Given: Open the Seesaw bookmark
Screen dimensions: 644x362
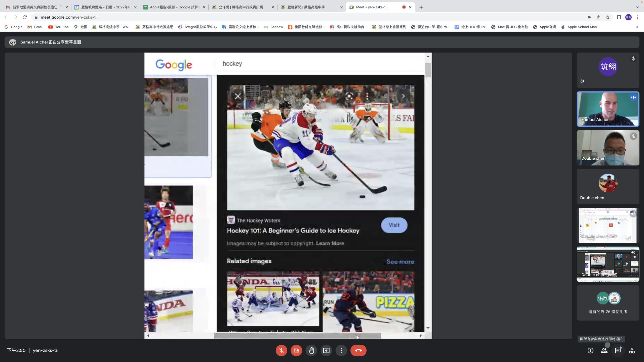Looking at the screenshot, I should click(273, 27).
